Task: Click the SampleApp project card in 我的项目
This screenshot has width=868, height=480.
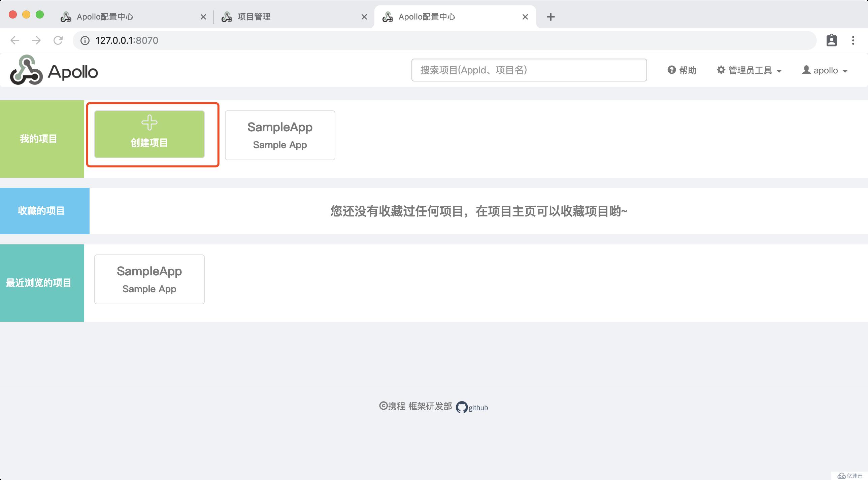Action: 280,134
